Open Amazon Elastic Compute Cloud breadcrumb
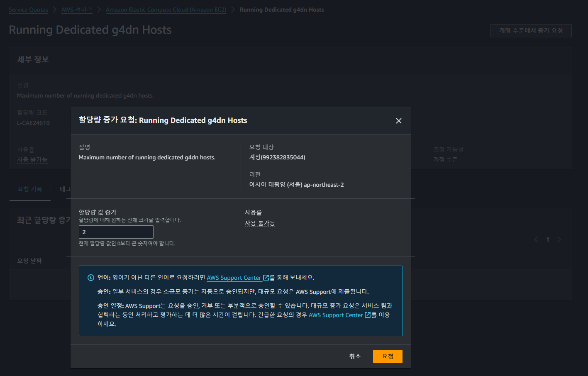 pyautogui.click(x=166, y=10)
